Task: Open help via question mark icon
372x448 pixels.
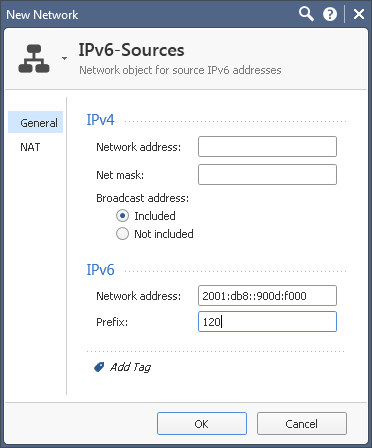Action: point(330,14)
